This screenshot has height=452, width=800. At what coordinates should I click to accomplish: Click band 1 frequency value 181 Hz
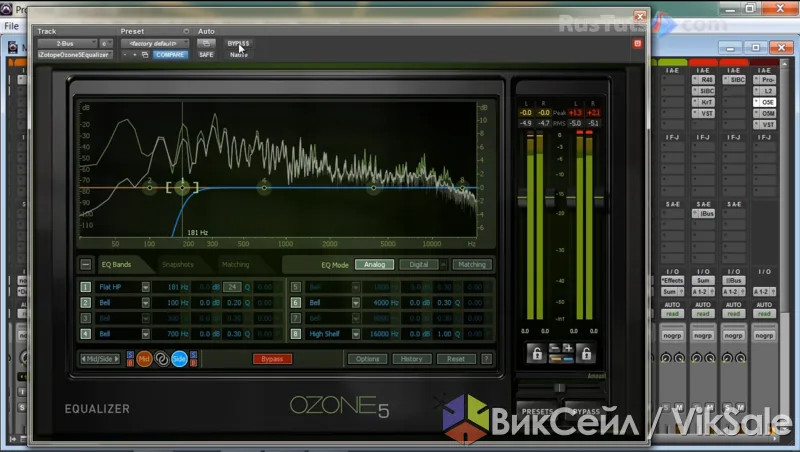[178, 287]
